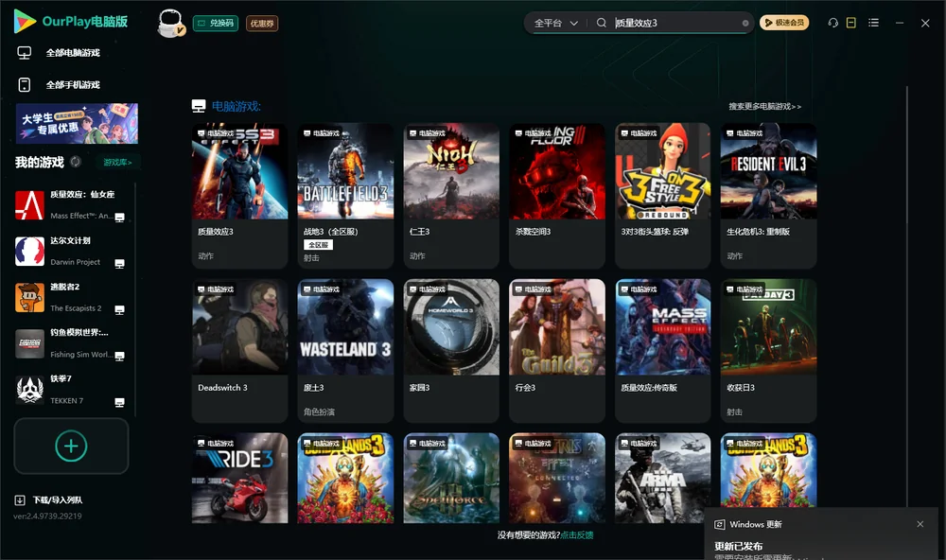Image resolution: width=946 pixels, height=560 pixels.
Task: Open the 优惠券 coupon button
Action: (262, 23)
